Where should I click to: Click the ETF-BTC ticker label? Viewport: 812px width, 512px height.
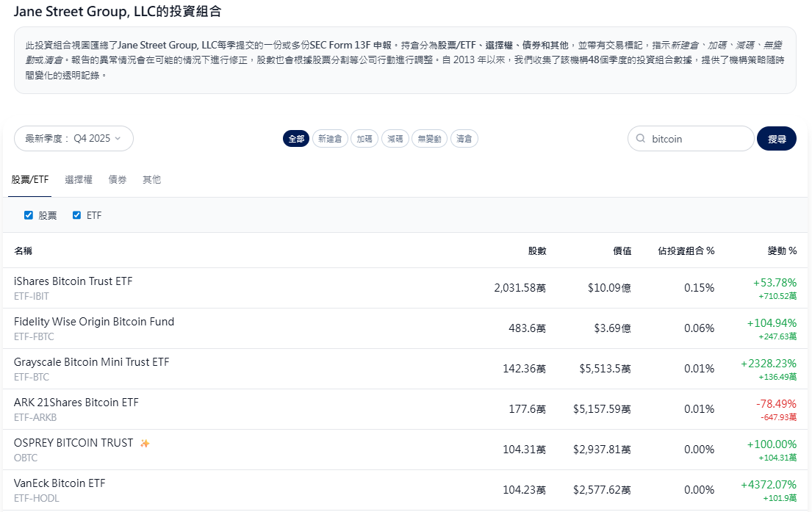point(32,377)
